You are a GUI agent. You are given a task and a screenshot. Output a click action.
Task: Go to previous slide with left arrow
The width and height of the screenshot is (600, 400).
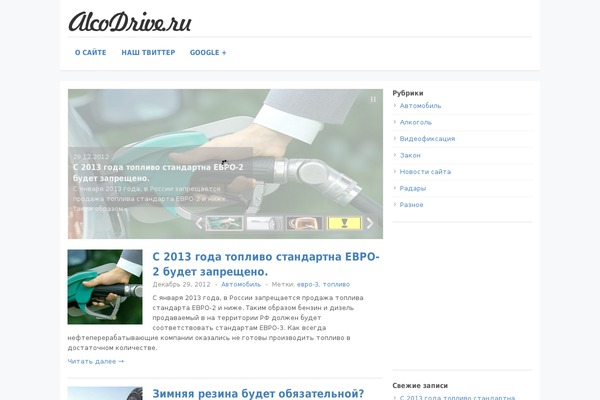199,223
